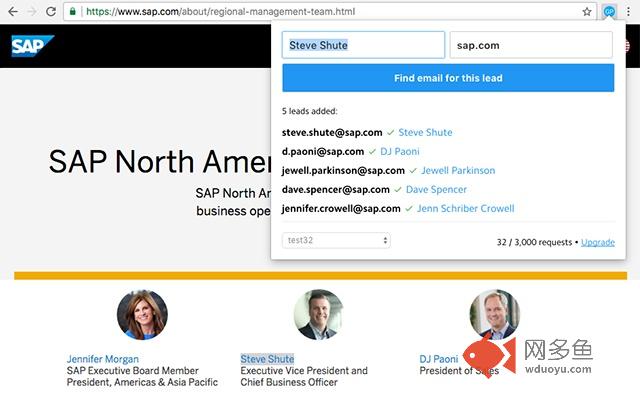640x400 pixels.
Task: Select the email dave.spencer@sap.com
Action: tap(336, 189)
